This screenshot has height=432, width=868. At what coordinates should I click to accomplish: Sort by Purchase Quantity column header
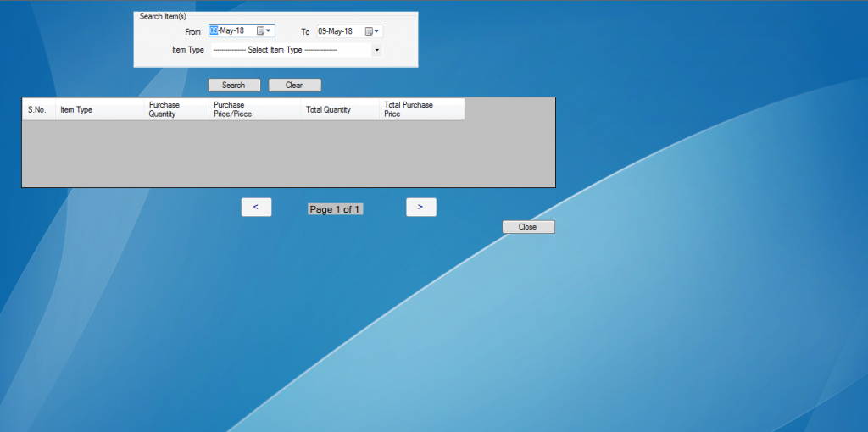click(x=176, y=109)
